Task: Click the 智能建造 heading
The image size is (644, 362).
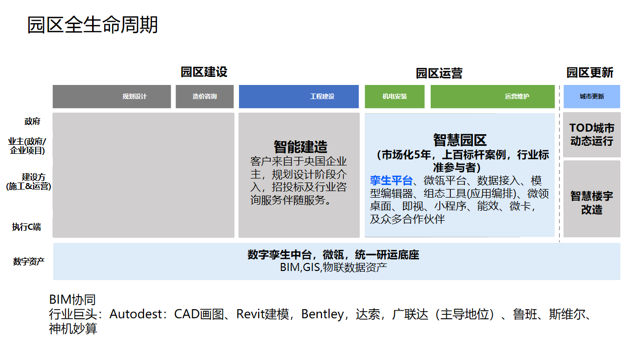Action: tap(300, 147)
